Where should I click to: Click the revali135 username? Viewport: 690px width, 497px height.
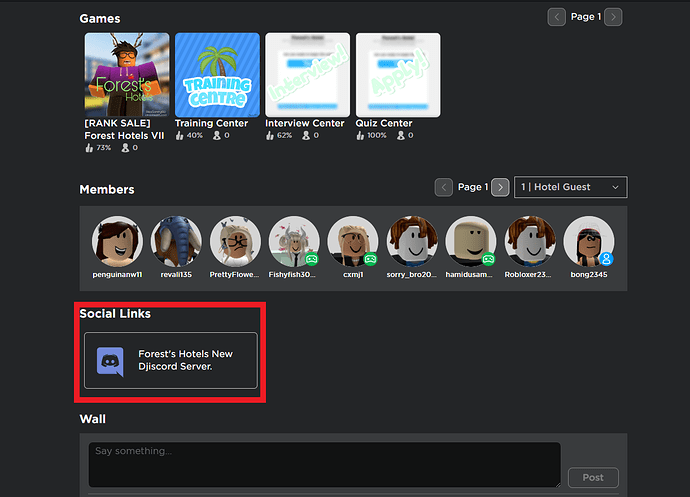pos(176,275)
